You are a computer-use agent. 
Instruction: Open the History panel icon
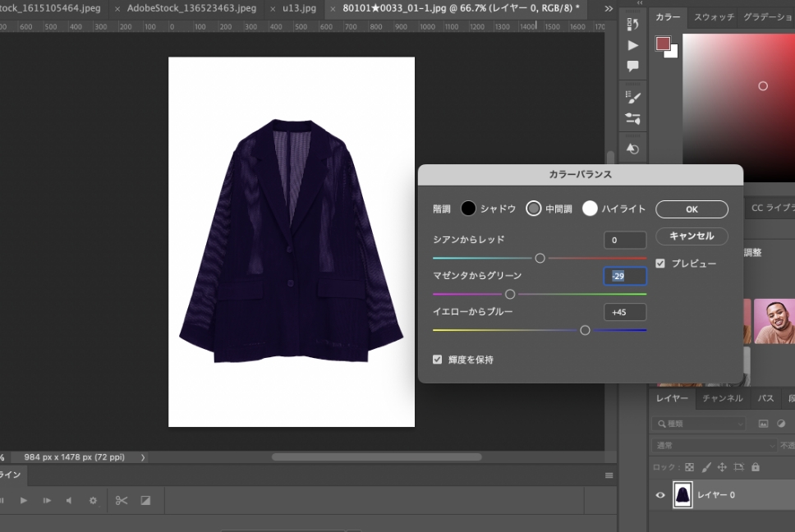pyautogui.click(x=632, y=25)
